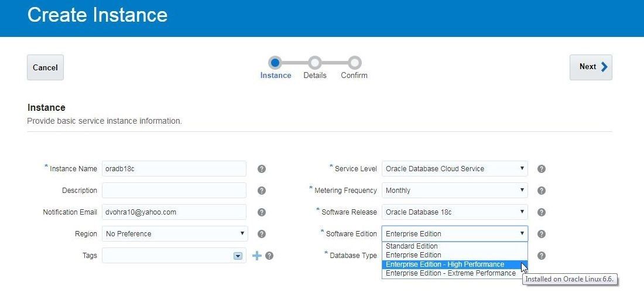This screenshot has width=644, height=292.
Task: Open the Service Level dropdown
Action: click(x=455, y=169)
